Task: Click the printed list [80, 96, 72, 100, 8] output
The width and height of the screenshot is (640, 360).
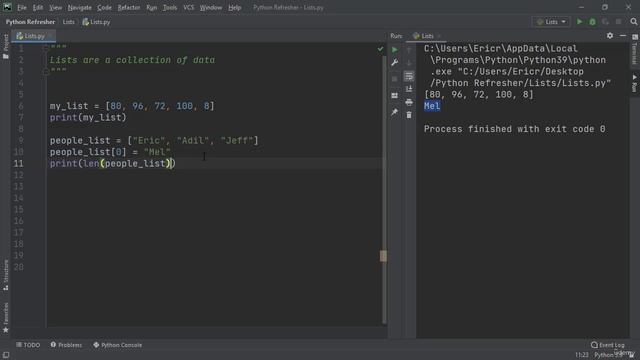Action: pyautogui.click(x=478, y=95)
